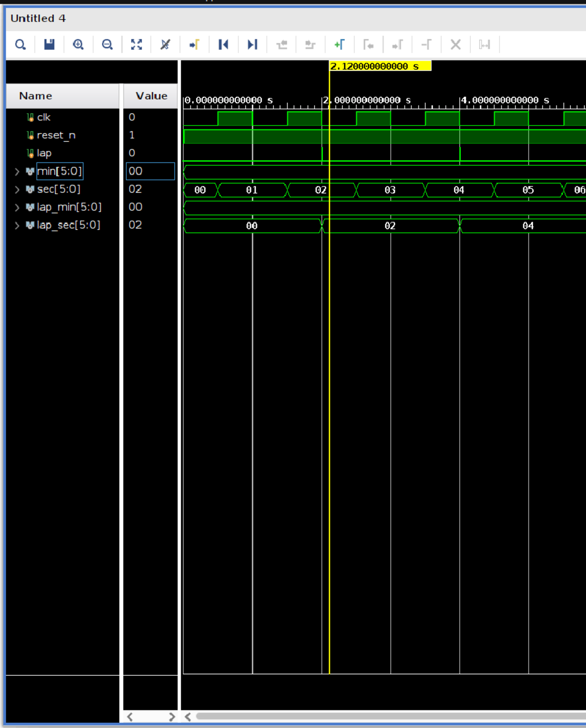Click lap_sec waveform segment showing 00
The image size is (586, 728).
[252, 226]
